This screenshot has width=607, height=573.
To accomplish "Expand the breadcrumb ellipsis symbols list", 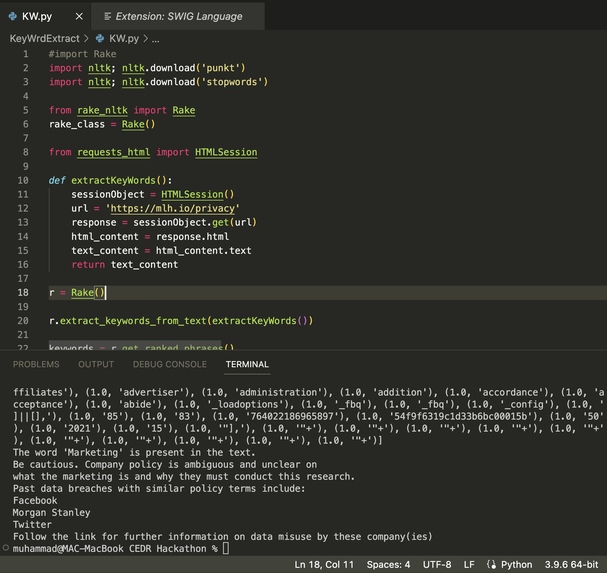I will [156, 39].
